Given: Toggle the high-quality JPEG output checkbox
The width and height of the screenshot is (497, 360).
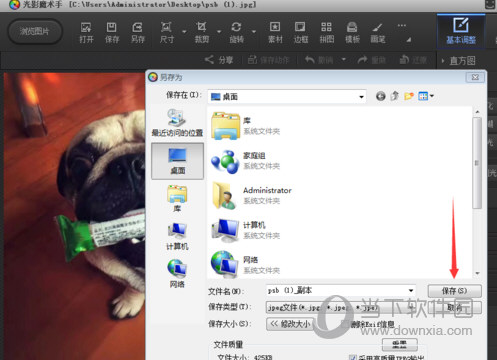Looking at the screenshot, I should (x=352, y=357).
